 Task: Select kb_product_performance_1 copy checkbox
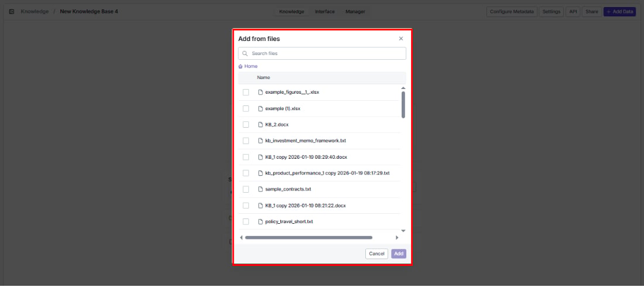246,173
